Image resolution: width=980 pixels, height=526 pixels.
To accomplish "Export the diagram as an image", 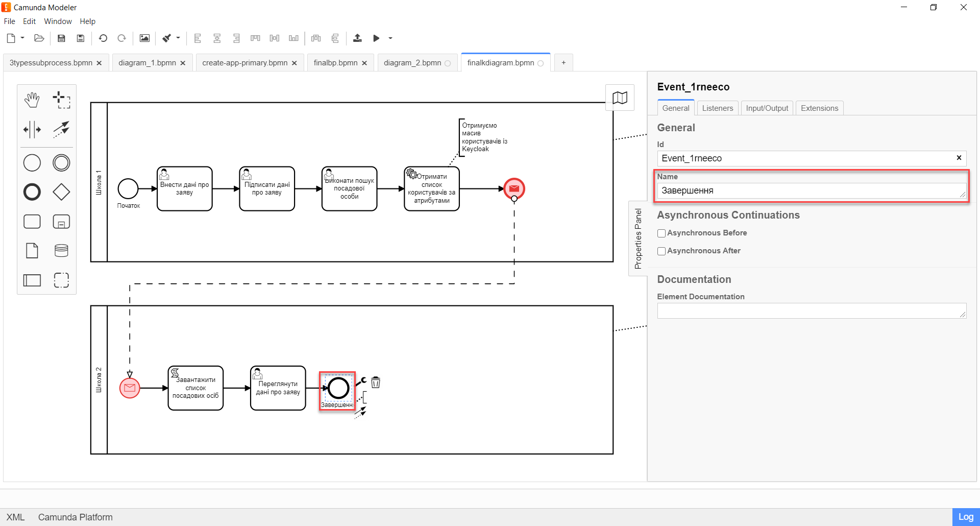I will point(145,38).
